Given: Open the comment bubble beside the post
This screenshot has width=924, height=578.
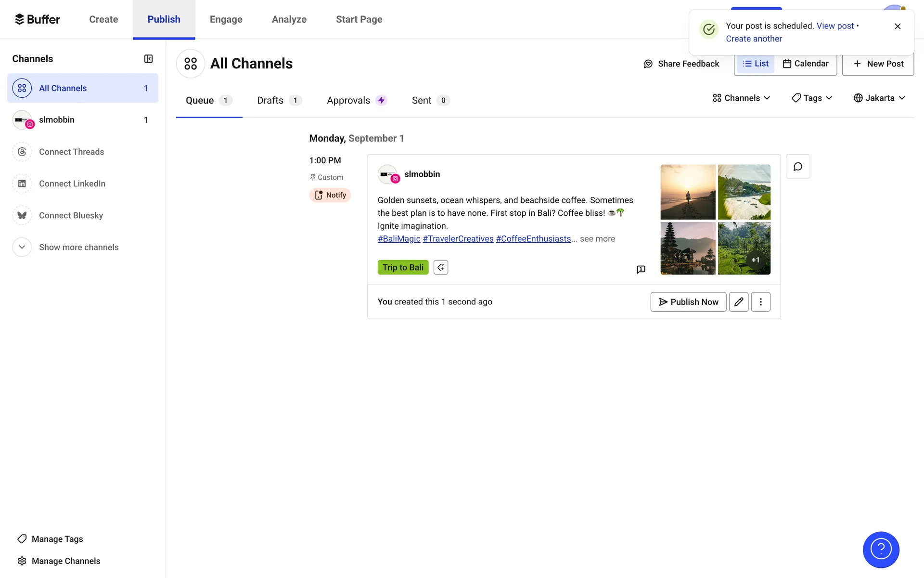Looking at the screenshot, I should (797, 167).
